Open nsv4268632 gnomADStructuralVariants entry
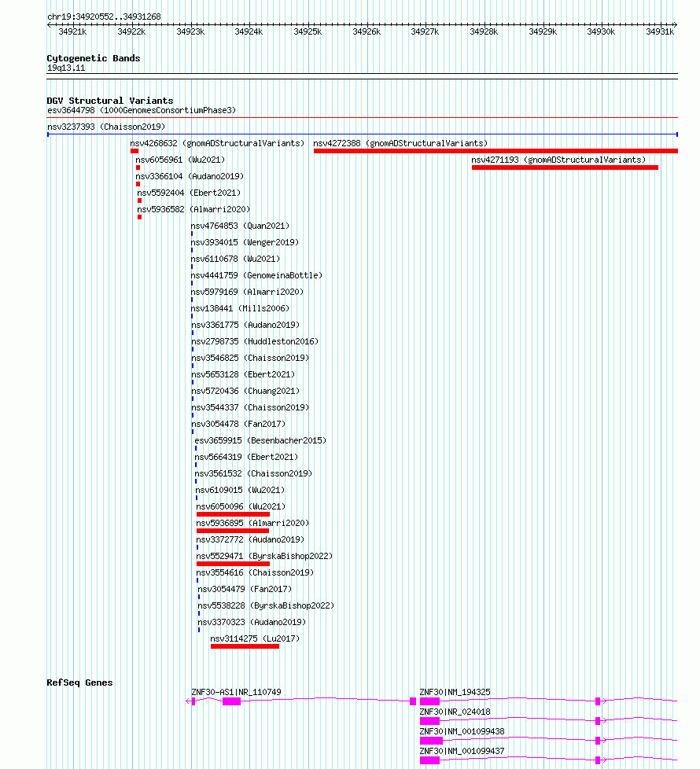700x769 pixels. [217, 143]
